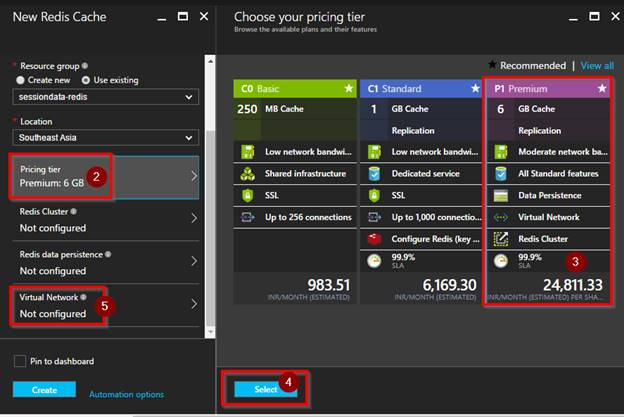Click the Standard tier network bandwidth icon
The image size is (624, 417).
click(374, 152)
